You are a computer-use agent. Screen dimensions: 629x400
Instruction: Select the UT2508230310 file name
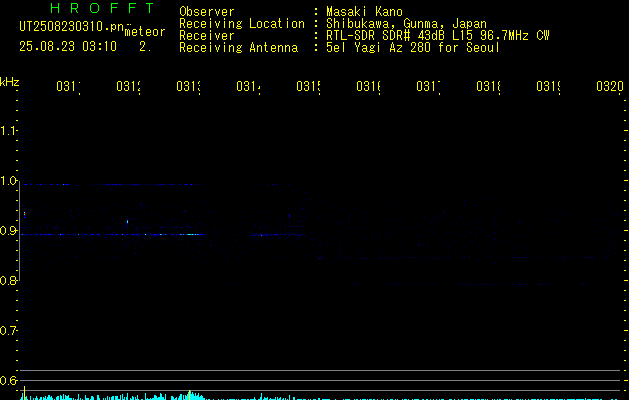tap(72, 27)
